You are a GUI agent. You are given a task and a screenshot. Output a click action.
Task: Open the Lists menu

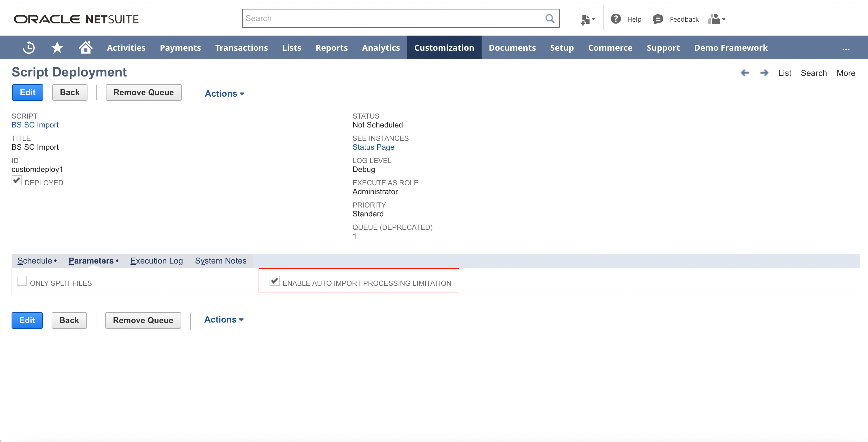point(292,47)
